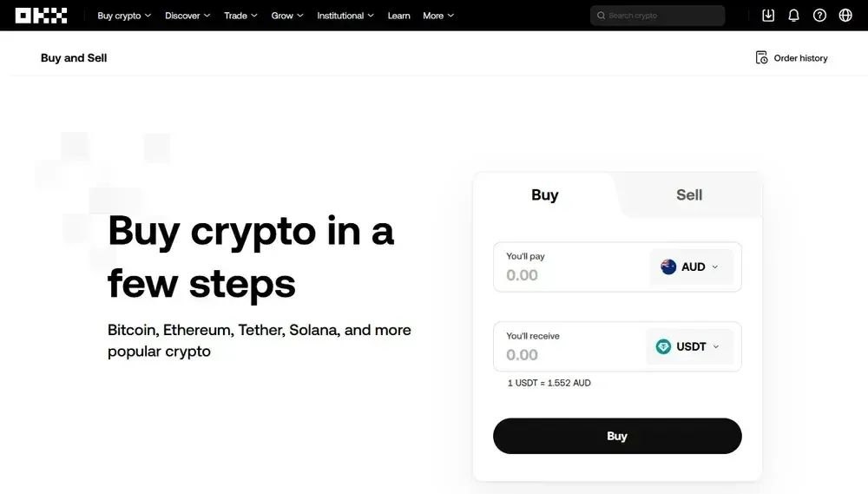Click the USDT Tether coin icon
The width and height of the screenshot is (868, 494).
pos(664,347)
